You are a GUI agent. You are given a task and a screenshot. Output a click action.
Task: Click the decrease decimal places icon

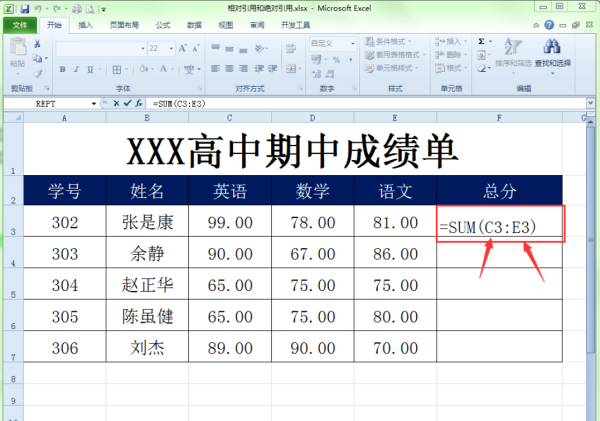tap(329, 73)
